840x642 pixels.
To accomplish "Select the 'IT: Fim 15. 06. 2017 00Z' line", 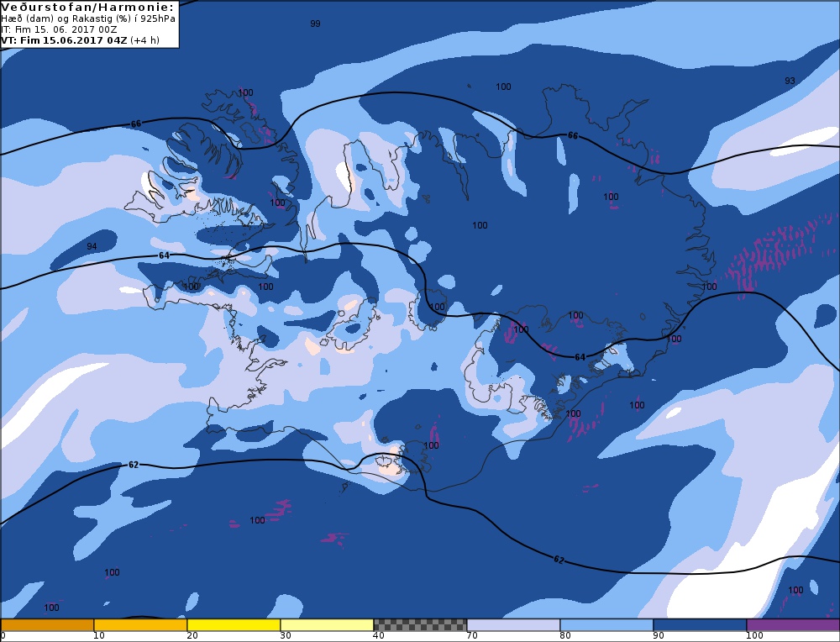I will [x=59, y=29].
